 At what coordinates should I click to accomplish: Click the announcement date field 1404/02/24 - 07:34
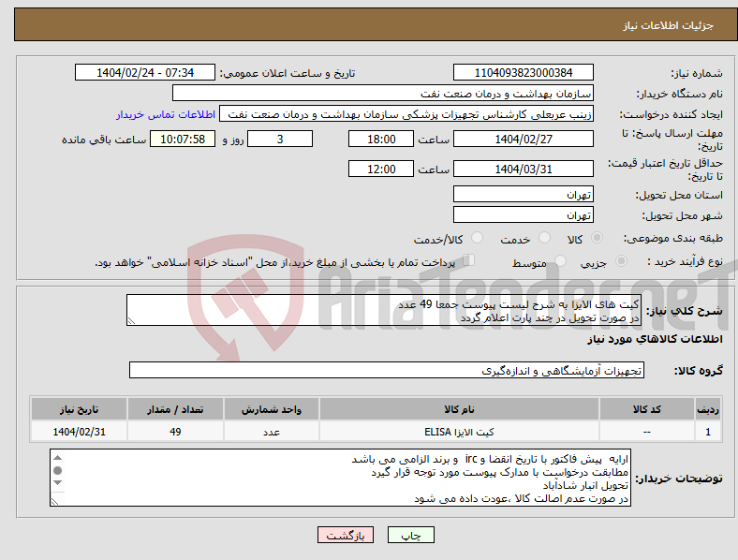point(145,72)
